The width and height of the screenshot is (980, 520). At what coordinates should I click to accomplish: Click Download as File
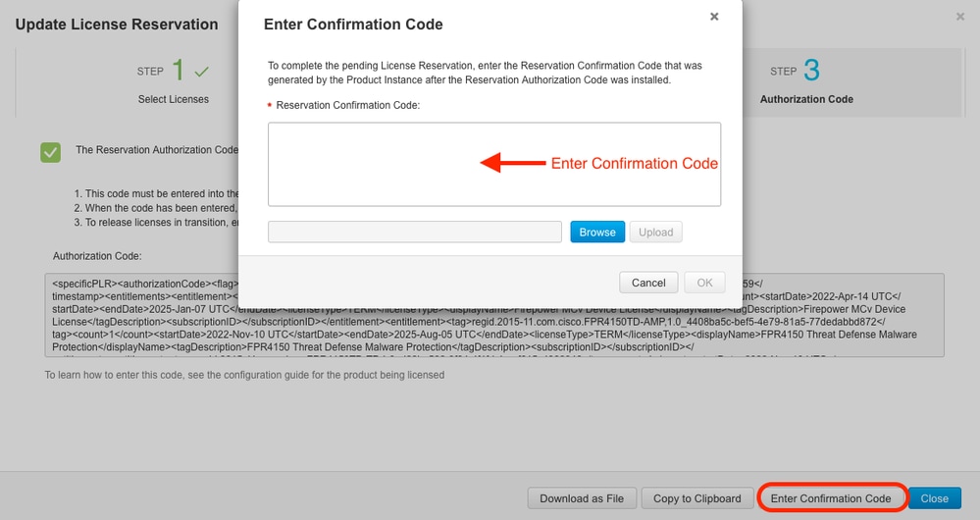[x=582, y=498]
